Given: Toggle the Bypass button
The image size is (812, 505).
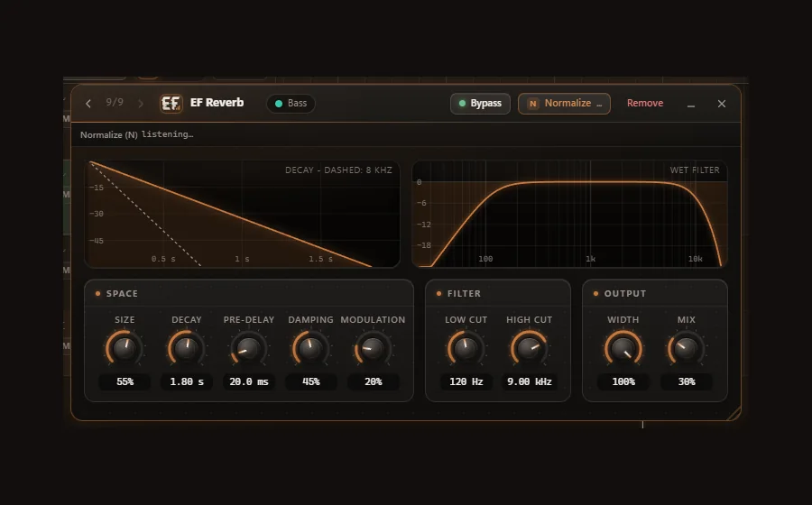Looking at the screenshot, I should tap(480, 104).
